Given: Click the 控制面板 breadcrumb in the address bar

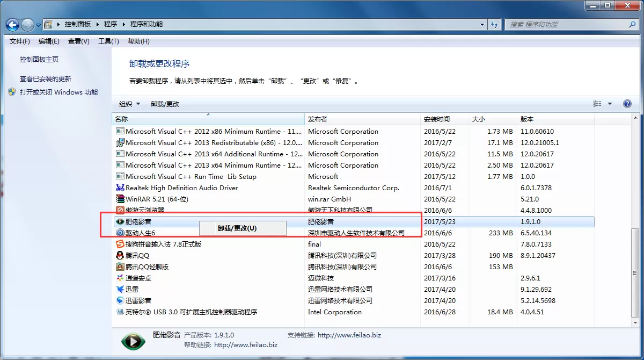Looking at the screenshot, I should point(78,24).
